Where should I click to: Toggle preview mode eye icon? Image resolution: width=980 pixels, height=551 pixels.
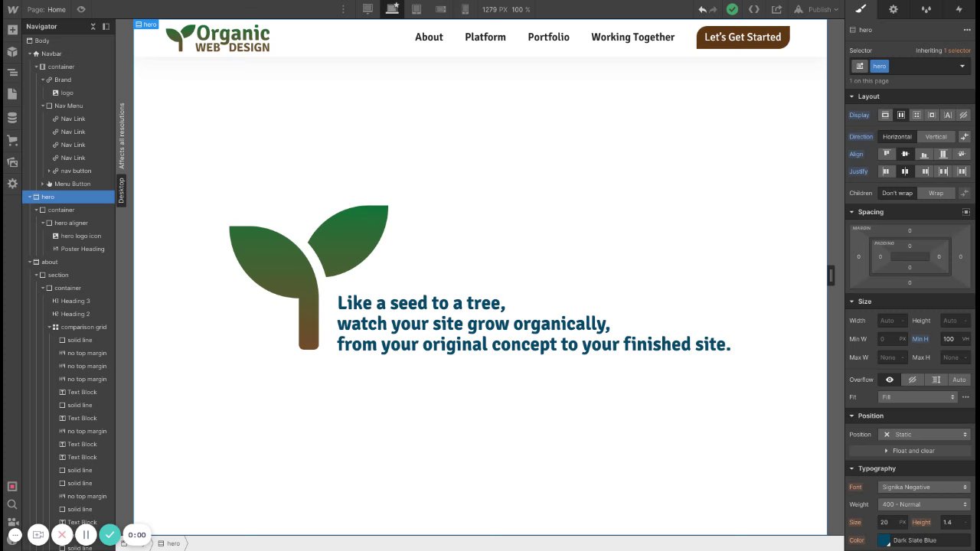click(81, 9)
